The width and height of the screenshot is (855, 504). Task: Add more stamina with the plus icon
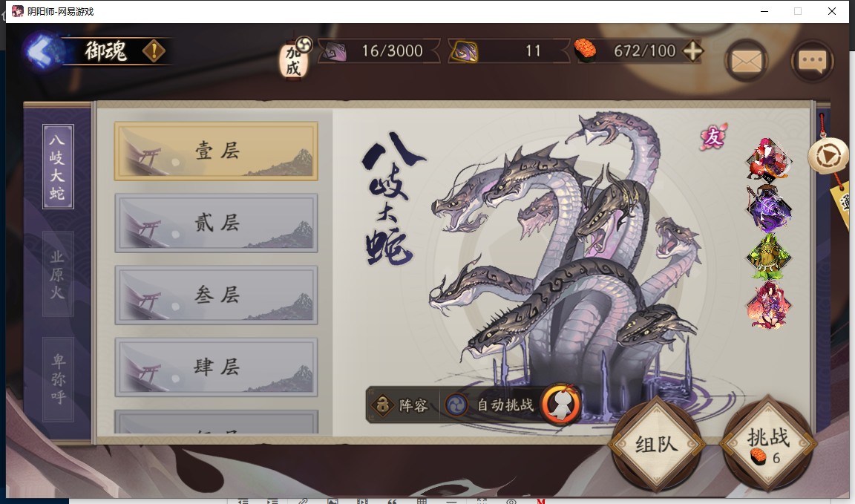coord(692,51)
